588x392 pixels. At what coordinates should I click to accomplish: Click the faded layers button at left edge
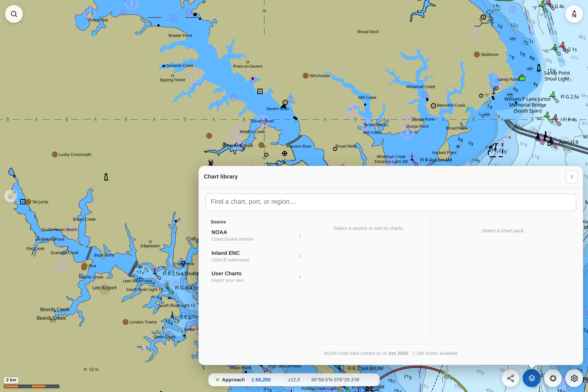[x=10, y=196]
